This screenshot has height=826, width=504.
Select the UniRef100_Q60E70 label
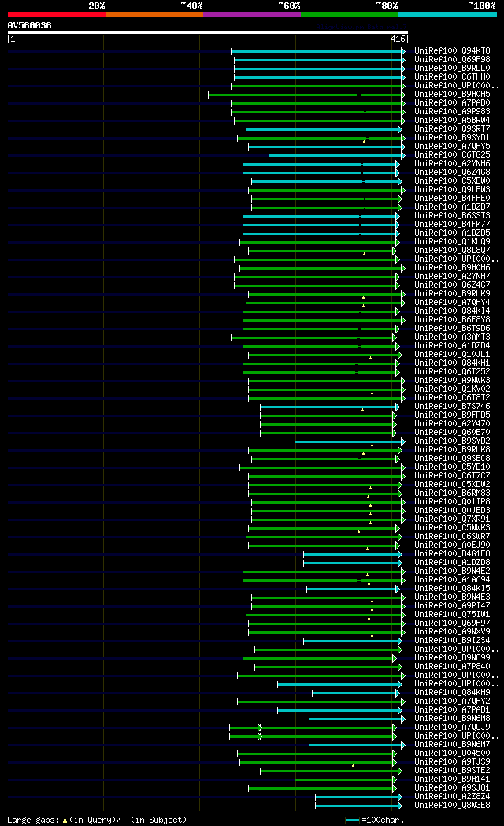tap(452, 433)
